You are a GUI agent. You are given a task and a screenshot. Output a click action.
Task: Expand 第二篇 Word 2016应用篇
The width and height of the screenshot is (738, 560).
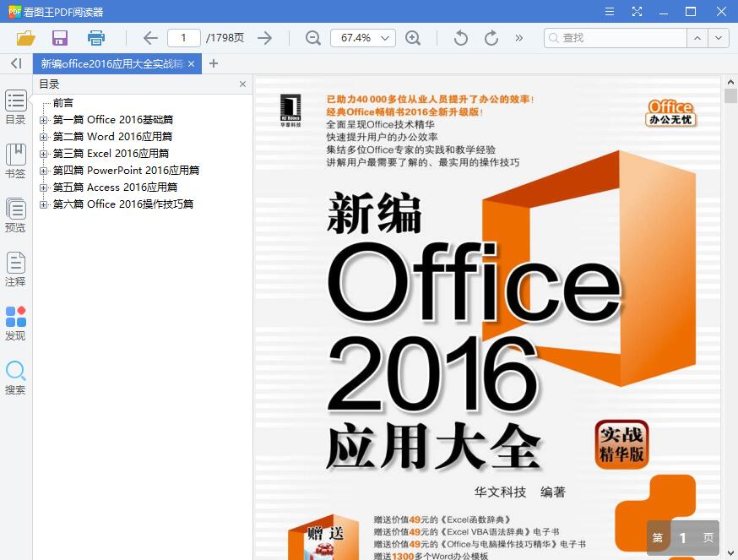click(43, 137)
